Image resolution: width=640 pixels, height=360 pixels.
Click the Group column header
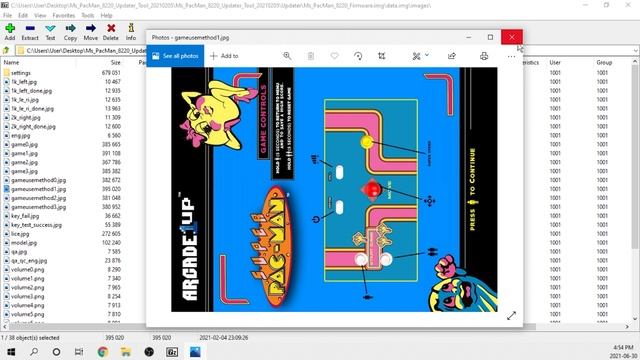(604, 62)
